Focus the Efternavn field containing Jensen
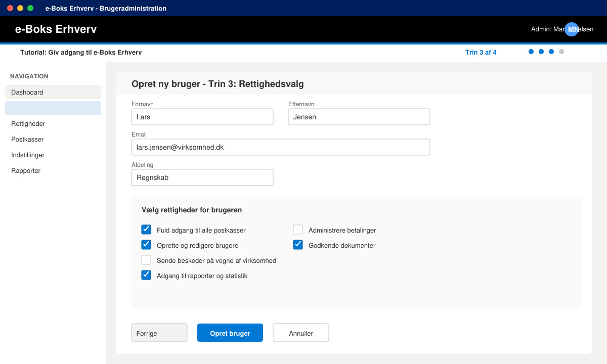Screen dimensions: 607x364 coord(359,117)
